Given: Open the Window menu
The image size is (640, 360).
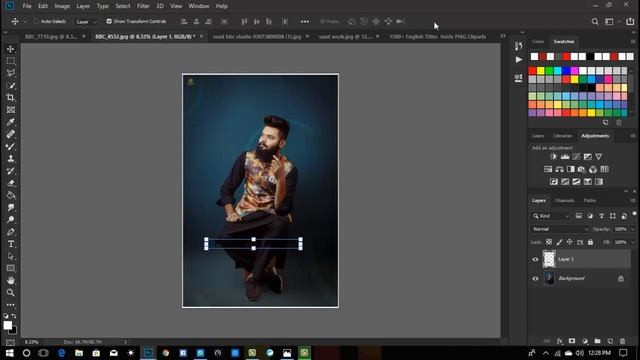Looking at the screenshot, I should click(199, 6).
